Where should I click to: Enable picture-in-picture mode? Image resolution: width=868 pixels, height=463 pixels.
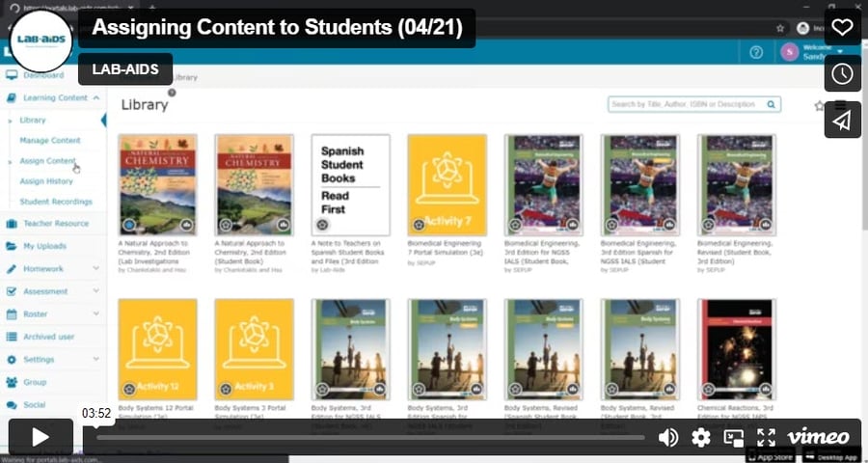(x=734, y=438)
